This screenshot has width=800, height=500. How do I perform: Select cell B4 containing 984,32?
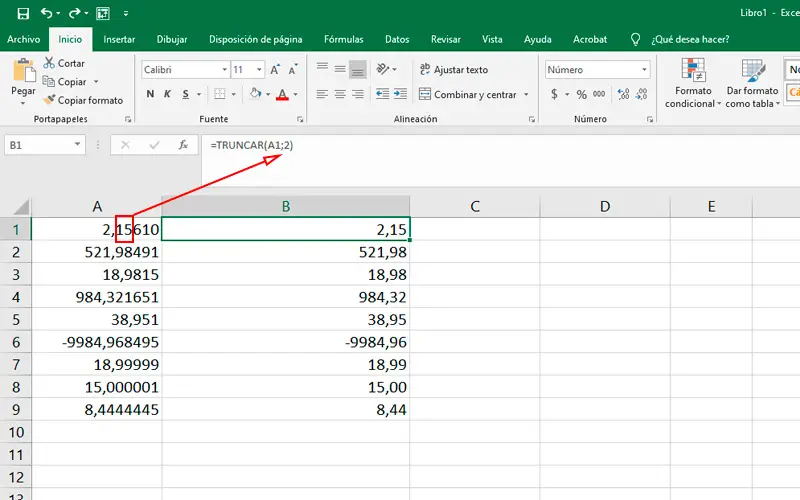click(x=285, y=297)
